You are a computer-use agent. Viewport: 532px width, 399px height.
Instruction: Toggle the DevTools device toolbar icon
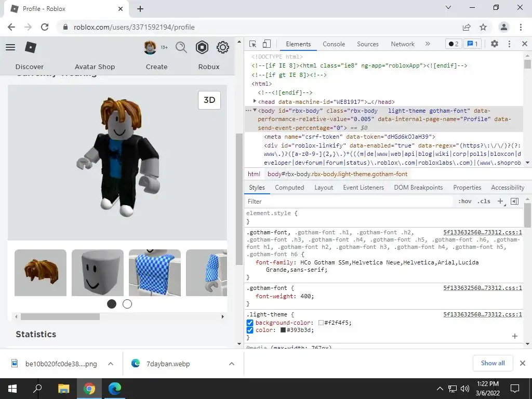point(267,44)
